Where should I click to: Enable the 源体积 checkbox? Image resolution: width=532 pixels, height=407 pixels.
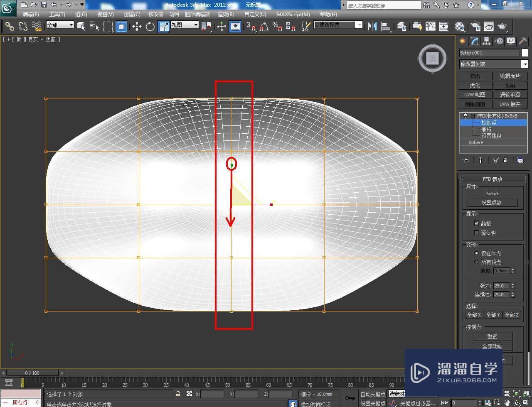476,233
